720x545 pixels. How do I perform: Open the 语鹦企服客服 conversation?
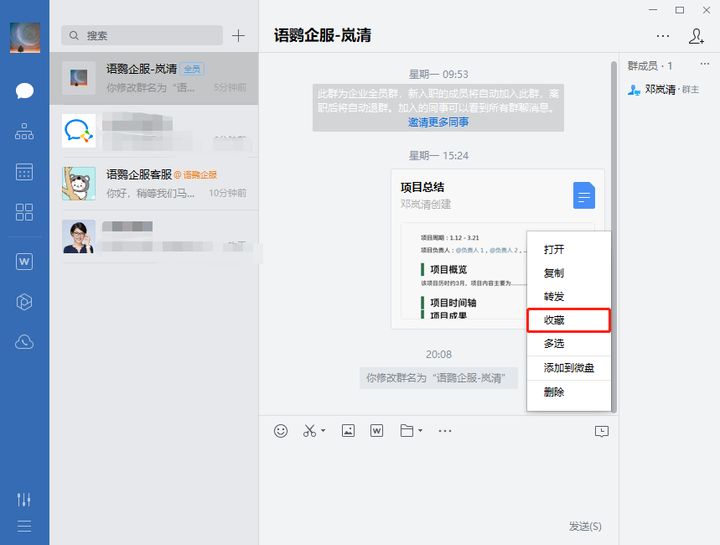(x=154, y=183)
